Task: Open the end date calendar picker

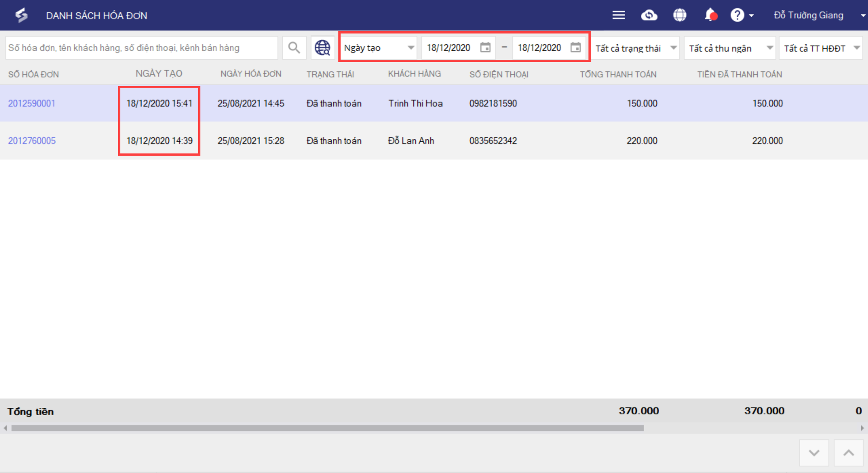Action: pyautogui.click(x=575, y=48)
